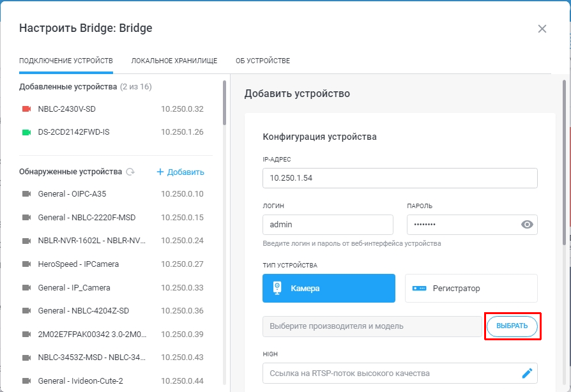This screenshot has height=392, width=571.
Task: Select the Регистратор device type
Action: tap(471, 289)
